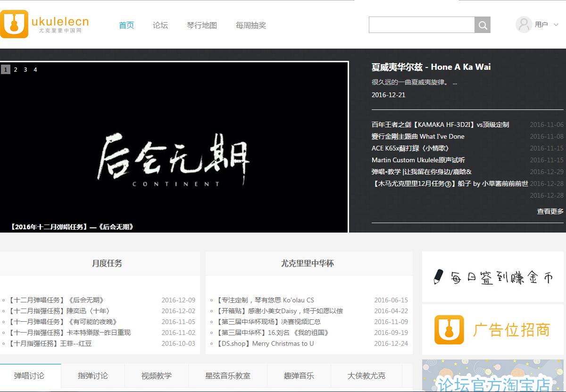Open 弹唱•教学 让我留在你身边 post

click(x=422, y=172)
